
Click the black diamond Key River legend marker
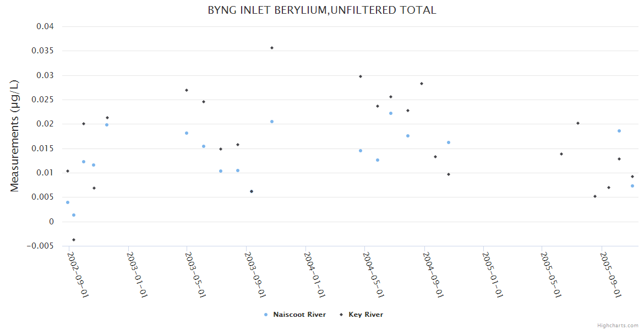(341, 315)
